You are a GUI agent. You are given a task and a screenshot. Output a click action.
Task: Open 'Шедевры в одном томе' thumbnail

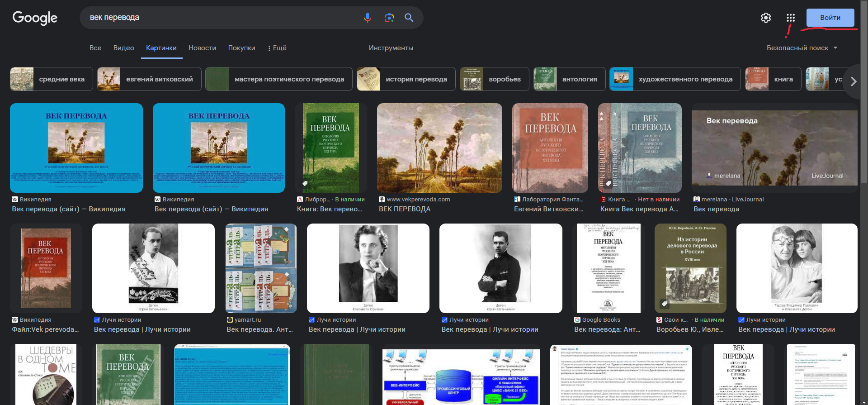(x=46, y=374)
